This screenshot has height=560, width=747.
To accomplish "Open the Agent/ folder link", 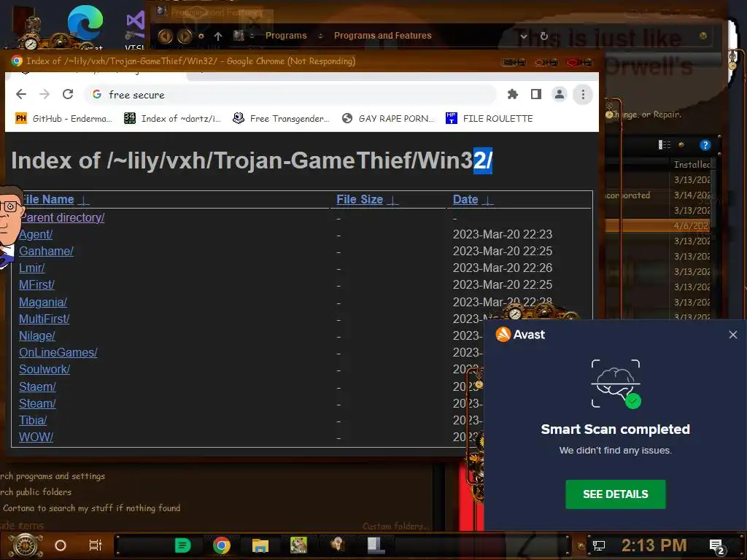I will (36, 234).
